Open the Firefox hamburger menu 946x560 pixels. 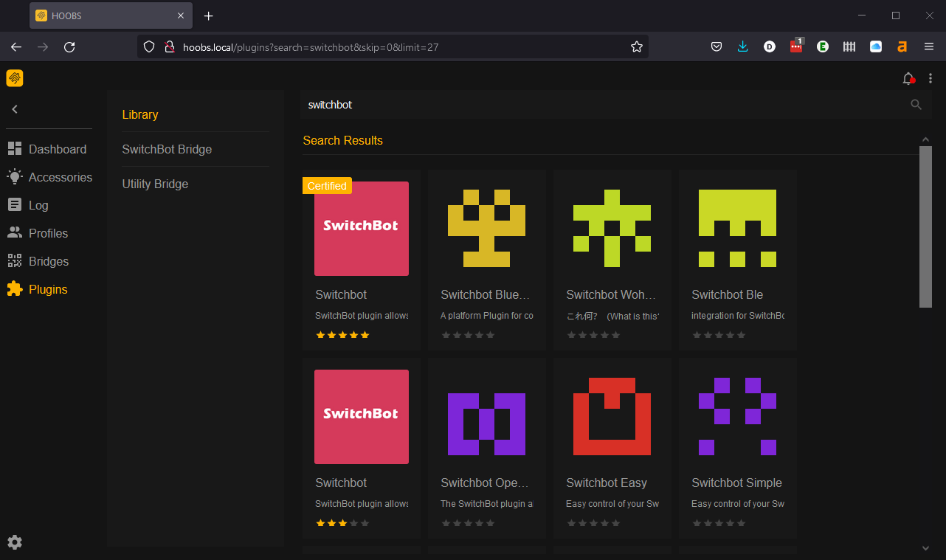[929, 46]
